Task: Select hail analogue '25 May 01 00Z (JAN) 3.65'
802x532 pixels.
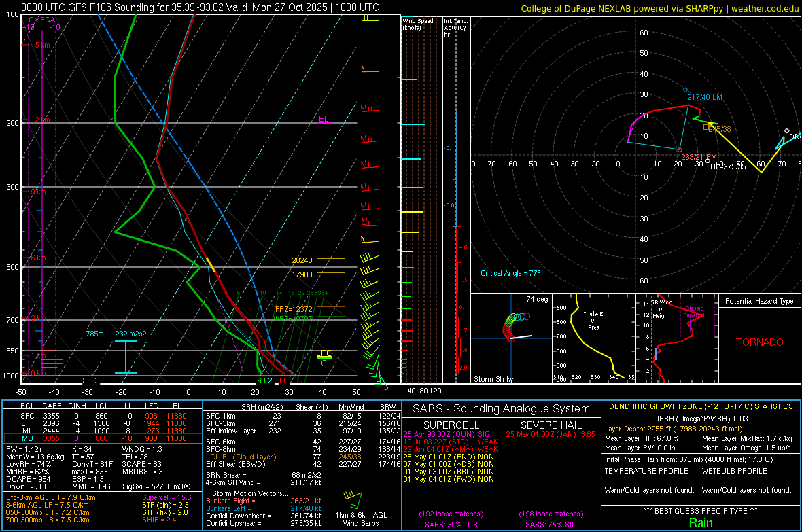Action: click(x=551, y=434)
